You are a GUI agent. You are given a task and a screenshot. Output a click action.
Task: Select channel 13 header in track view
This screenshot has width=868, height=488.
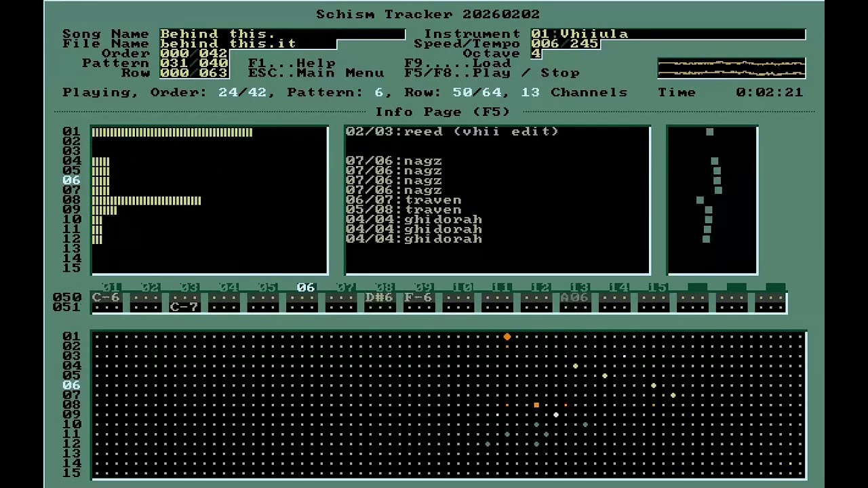(579, 287)
